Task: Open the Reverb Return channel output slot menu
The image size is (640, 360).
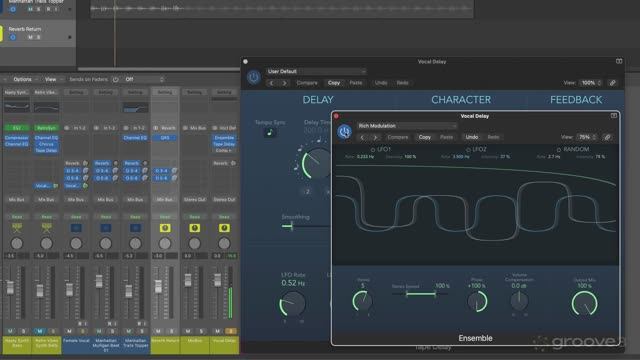Action: tap(165, 200)
